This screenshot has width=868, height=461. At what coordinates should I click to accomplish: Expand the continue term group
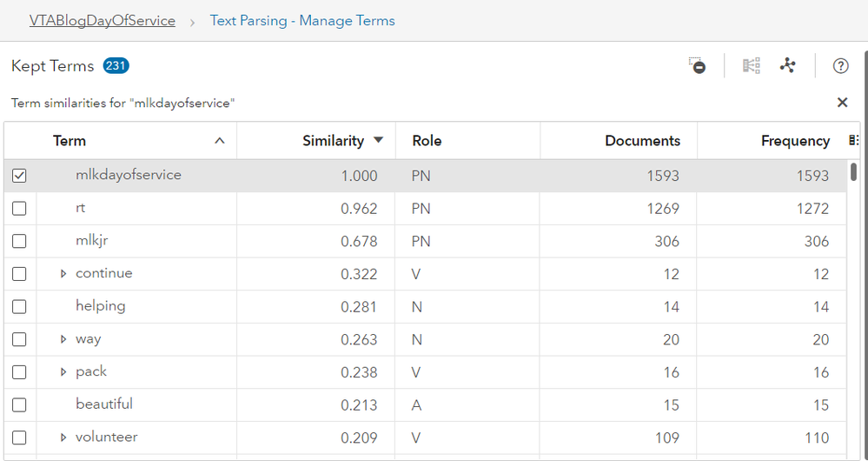[63, 274]
